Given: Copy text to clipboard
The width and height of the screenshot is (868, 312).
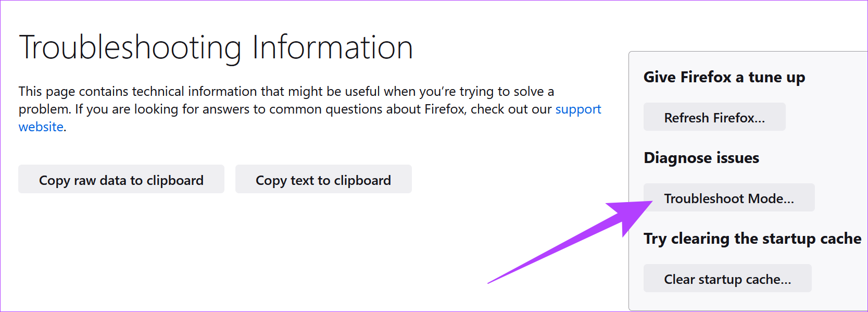Looking at the screenshot, I should click(x=323, y=179).
